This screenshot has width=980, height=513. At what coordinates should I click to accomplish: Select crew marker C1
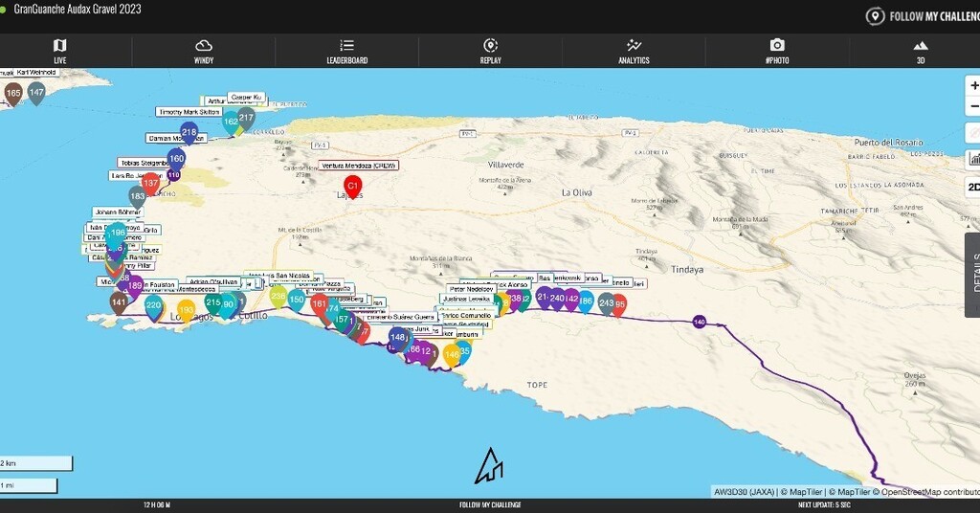[x=352, y=187]
